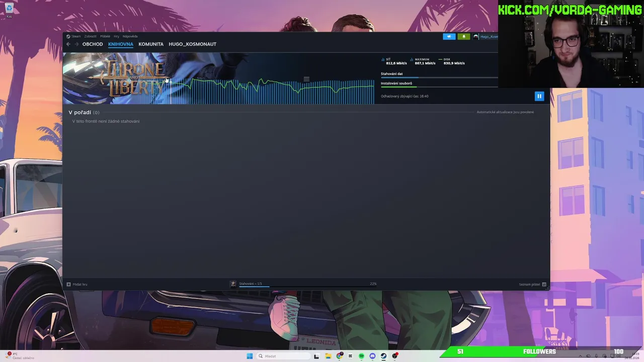This screenshot has width=644, height=362.
Task: Click the plus icon next to Přidat hru
Action: point(68,284)
